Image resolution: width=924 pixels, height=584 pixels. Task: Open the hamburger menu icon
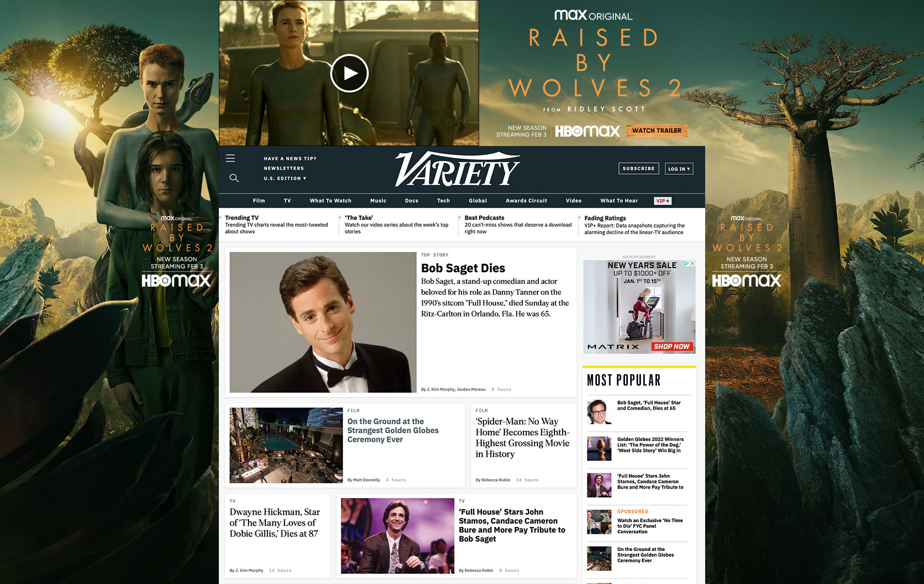tap(231, 158)
